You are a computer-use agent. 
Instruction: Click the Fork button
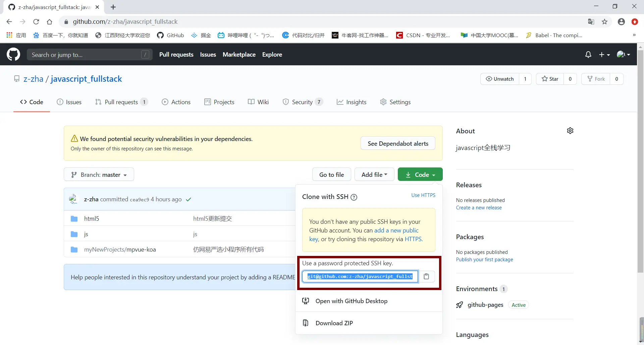pyautogui.click(x=596, y=79)
